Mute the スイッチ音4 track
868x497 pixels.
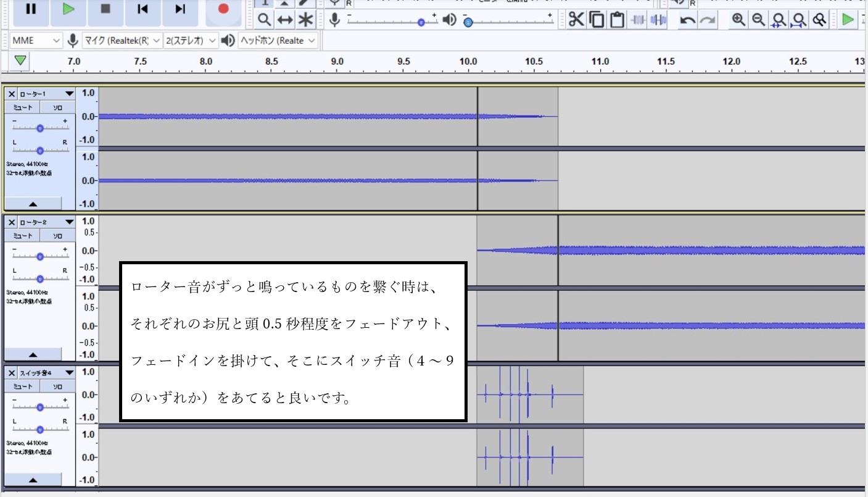coord(23,386)
